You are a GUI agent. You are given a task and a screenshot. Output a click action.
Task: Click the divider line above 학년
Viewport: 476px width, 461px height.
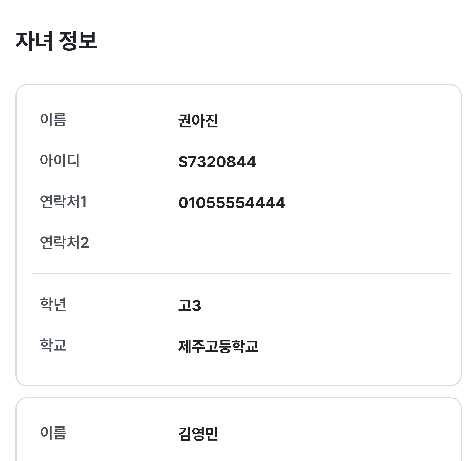(241, 274)
